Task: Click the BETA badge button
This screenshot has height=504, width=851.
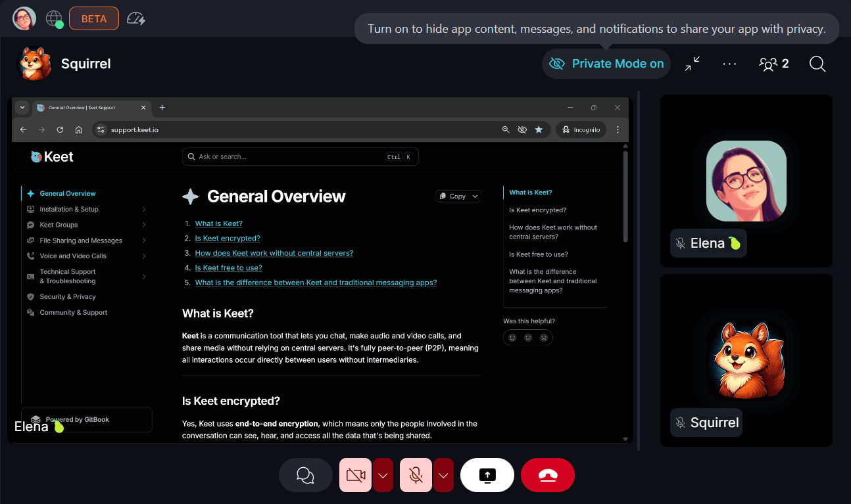Action: pos(94,18)
